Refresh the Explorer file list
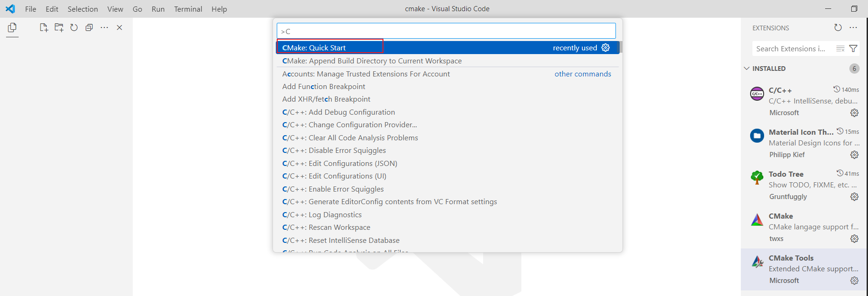868x296 pixels. click(74, 28)
